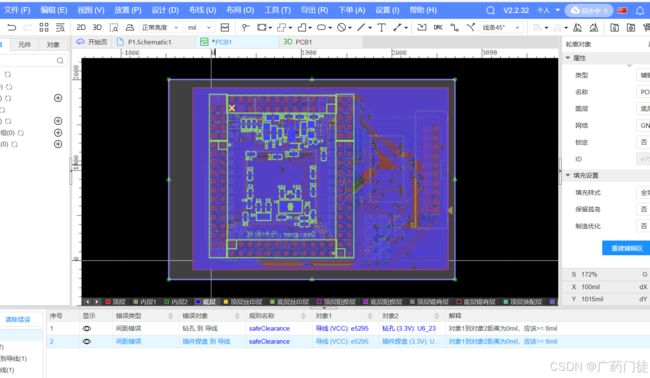Click the notification bell icon
This screenshot has height=378, width=650.
[x=640, y=10]
